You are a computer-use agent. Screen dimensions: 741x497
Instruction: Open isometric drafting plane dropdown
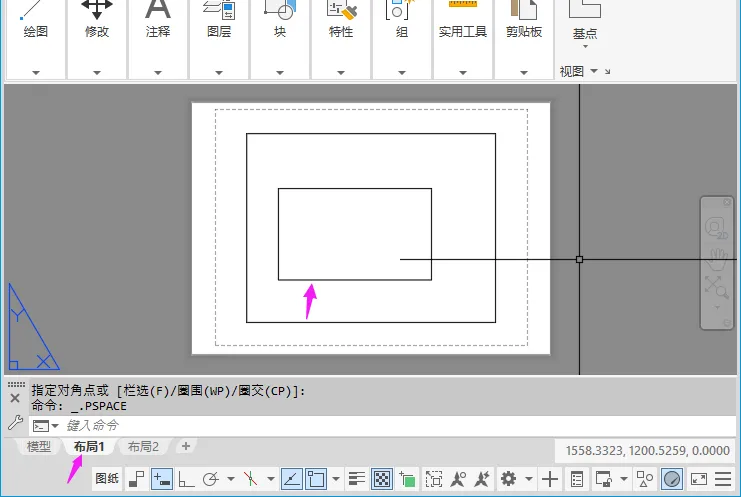271,479
